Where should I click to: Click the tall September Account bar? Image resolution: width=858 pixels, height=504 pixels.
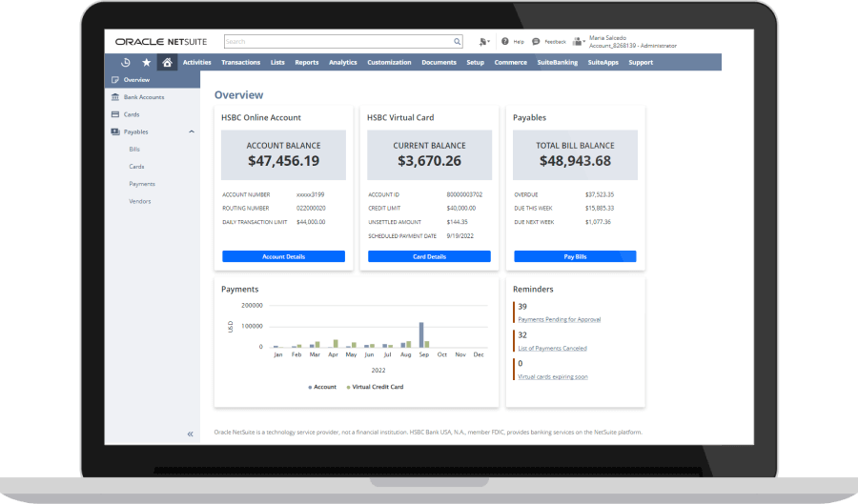[421, 334]
